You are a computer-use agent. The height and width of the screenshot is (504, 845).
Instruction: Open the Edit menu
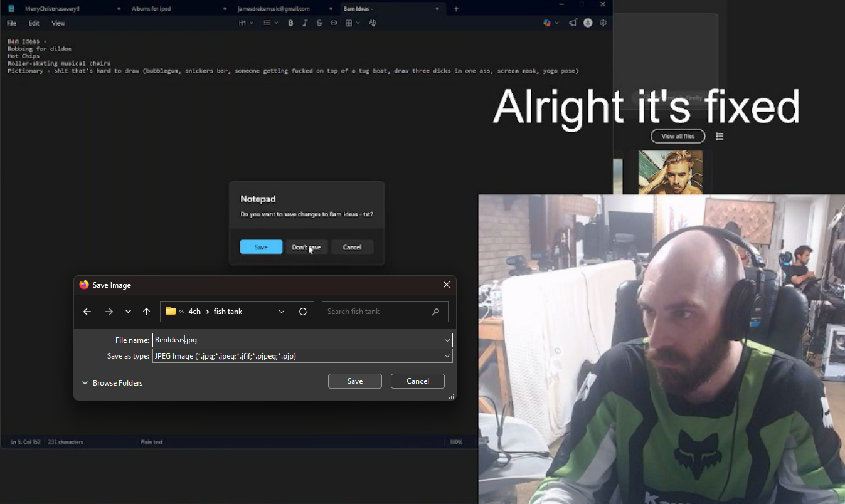pyautogui.click(x=34, y=23)
